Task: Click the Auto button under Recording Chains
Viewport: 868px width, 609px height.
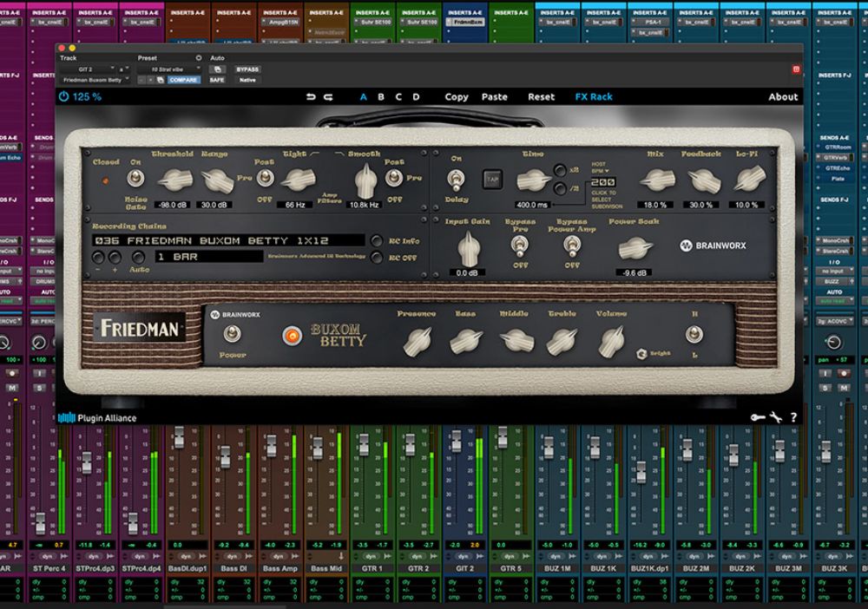Action: click(138, 258)
